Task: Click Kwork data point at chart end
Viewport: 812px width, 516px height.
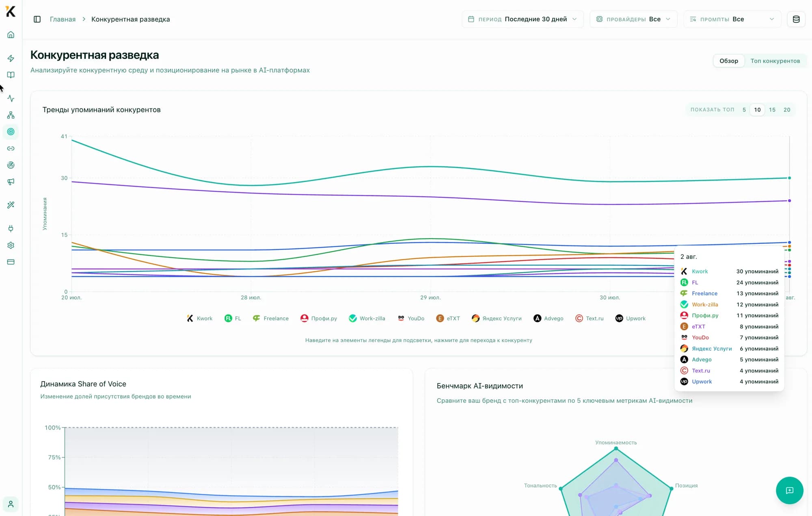Action: click(x=789, y=178)
